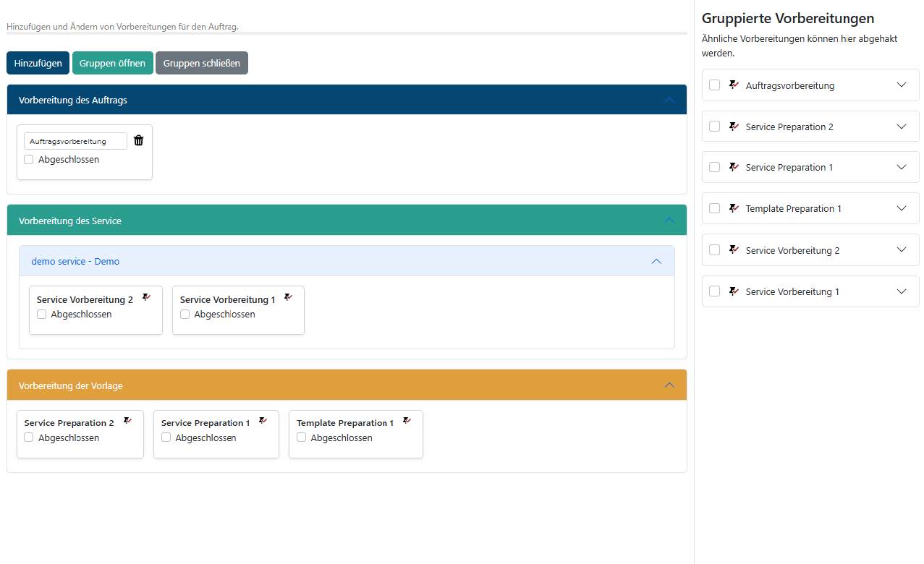Image resolution: width=924 pixels, height=564 pixels.
Task: Click the trash icon beside Auftragsvorbereitung
Action: [139, 141]
